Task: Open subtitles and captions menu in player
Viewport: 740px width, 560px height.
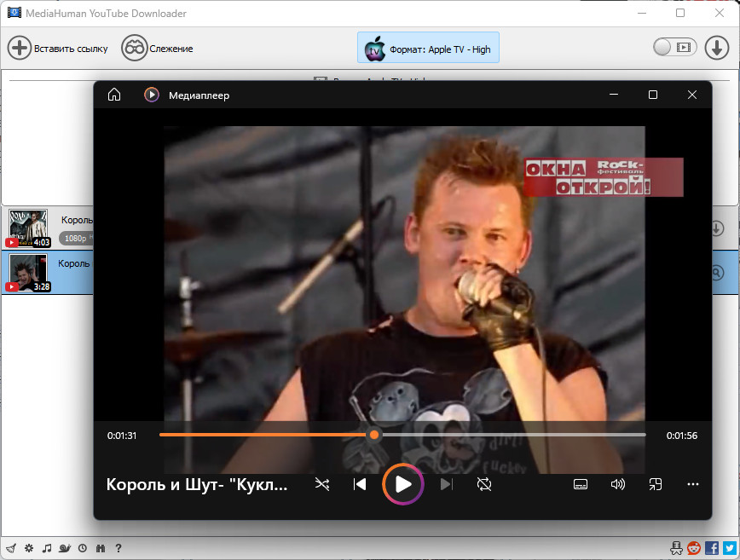Action: (581, 484)
